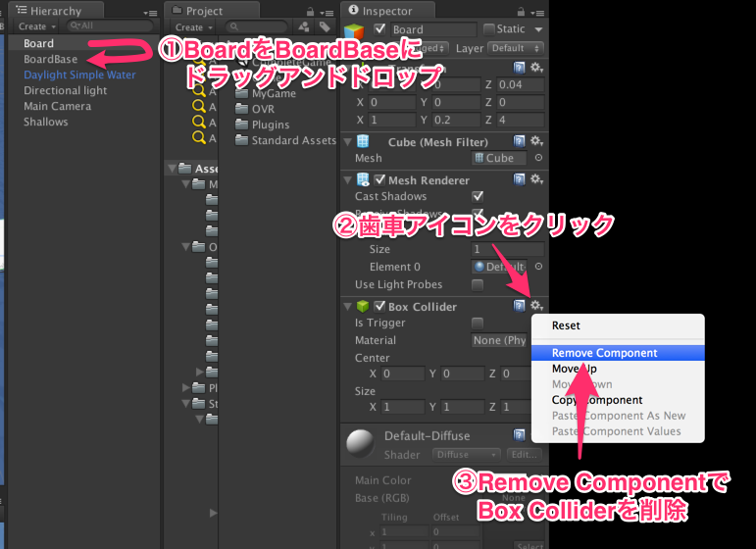Switch to the Hierarchy tab
The image size is (756, 549).
pyautogui.click(x=56, y=10)
